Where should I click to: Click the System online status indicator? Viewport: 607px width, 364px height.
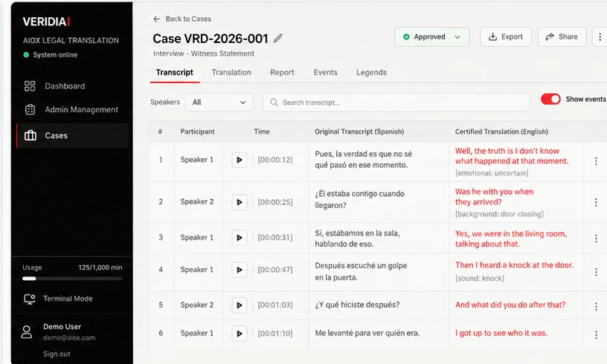51,55
